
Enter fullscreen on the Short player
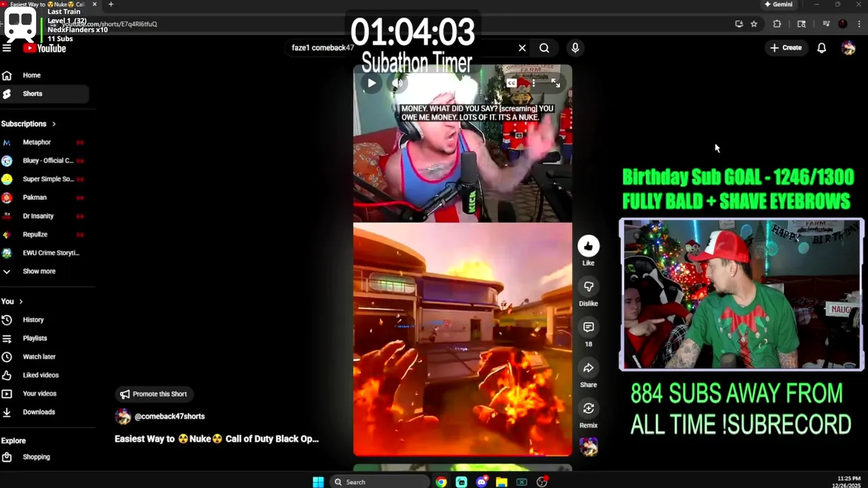[555, 83]
